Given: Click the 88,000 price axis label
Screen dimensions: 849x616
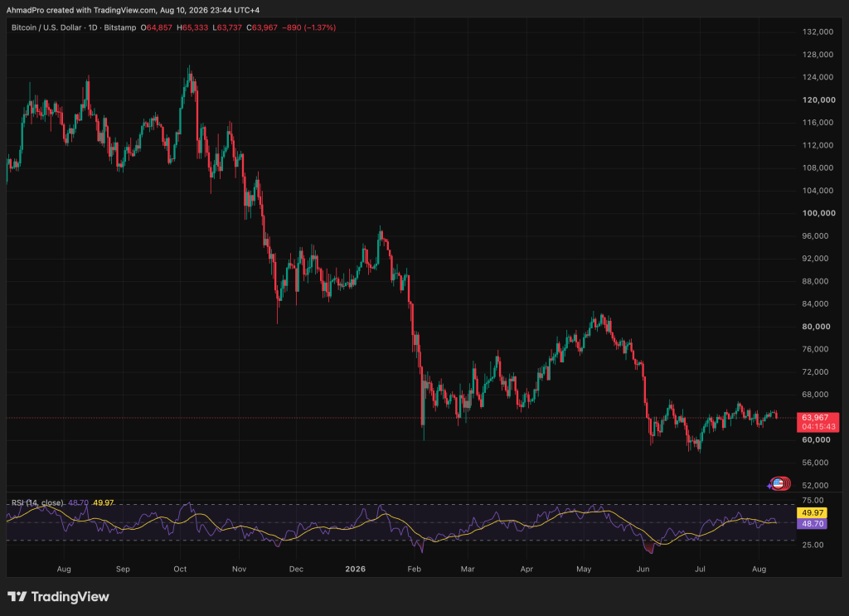Looking at the screenshot, I should 816,282.
